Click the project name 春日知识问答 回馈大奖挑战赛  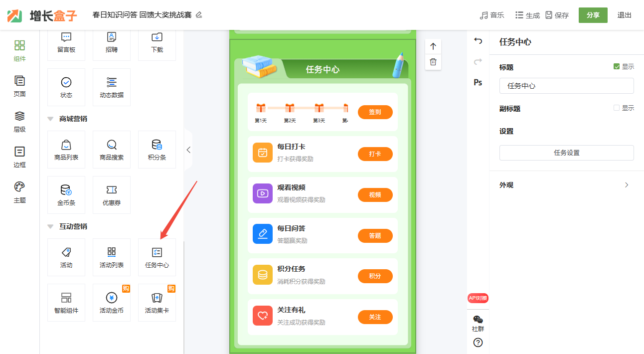[142, 15]
